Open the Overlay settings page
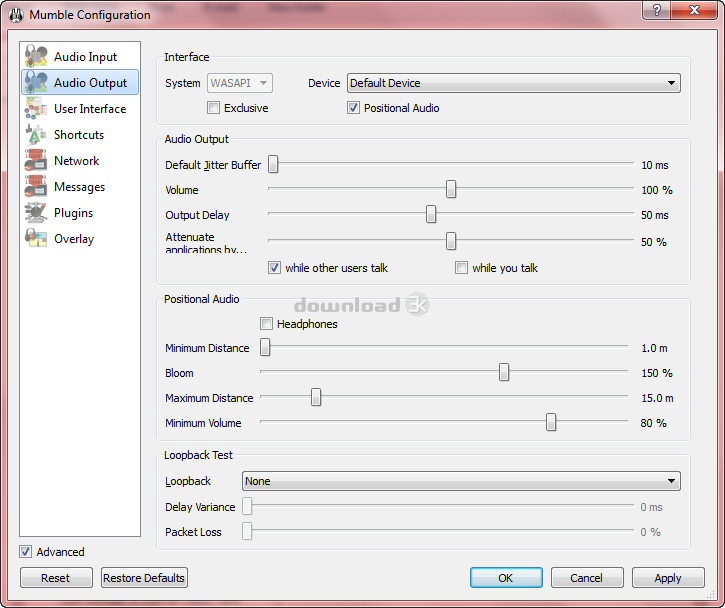This screenshot has width=725, height=608. click(80, 238)
